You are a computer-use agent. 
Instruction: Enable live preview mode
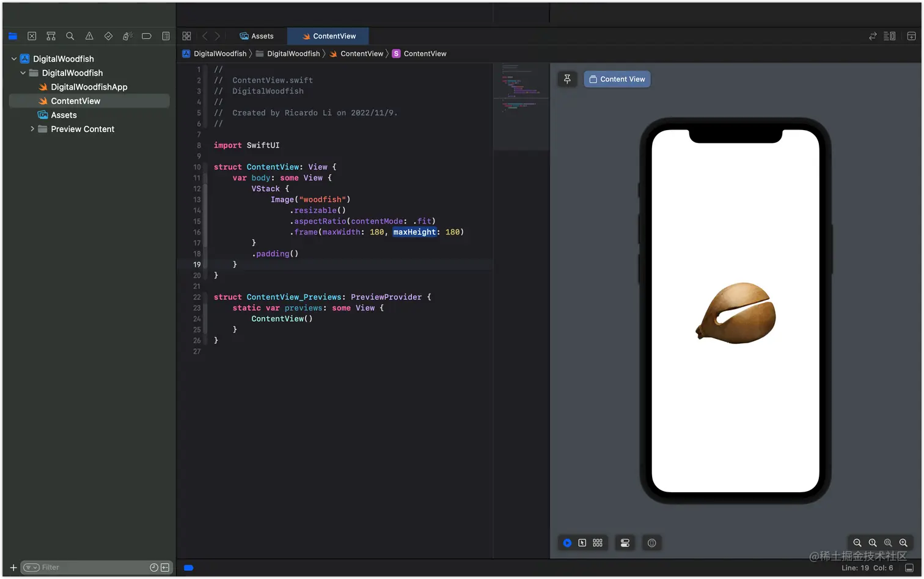coord(567,543)
